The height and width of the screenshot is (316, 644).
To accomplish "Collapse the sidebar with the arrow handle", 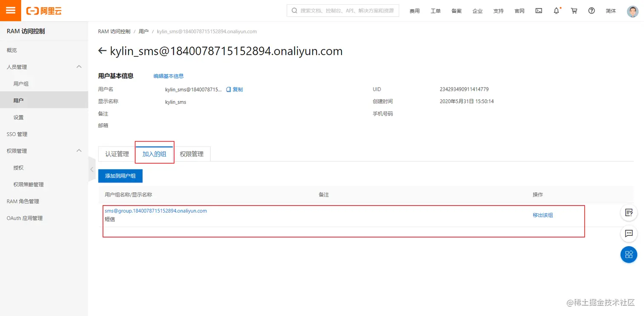I will coord(91,169).
